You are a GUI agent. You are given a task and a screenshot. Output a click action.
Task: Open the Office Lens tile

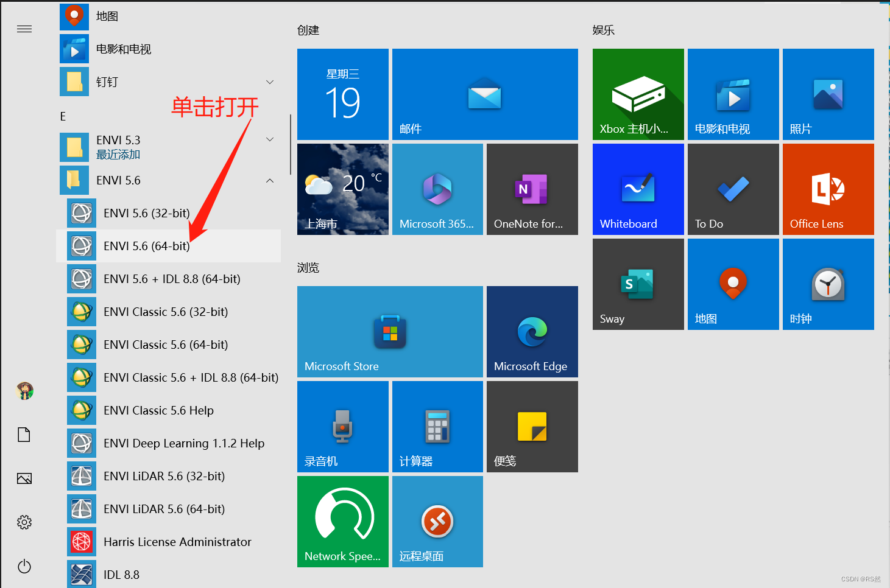point(828,189)
